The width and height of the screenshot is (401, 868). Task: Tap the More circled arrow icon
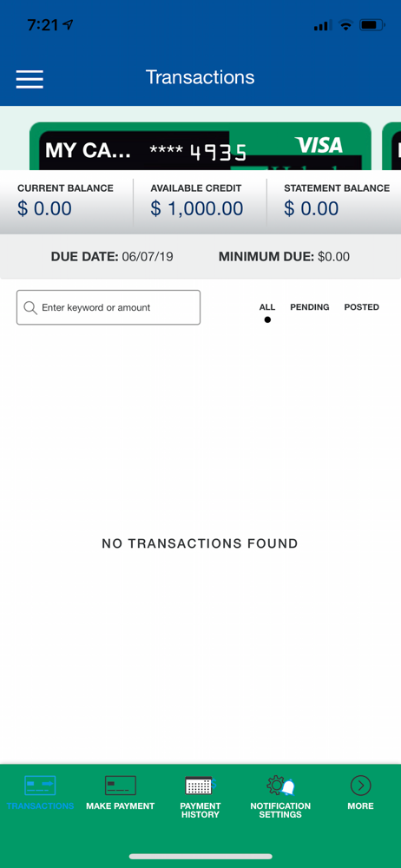click(360, 785)
